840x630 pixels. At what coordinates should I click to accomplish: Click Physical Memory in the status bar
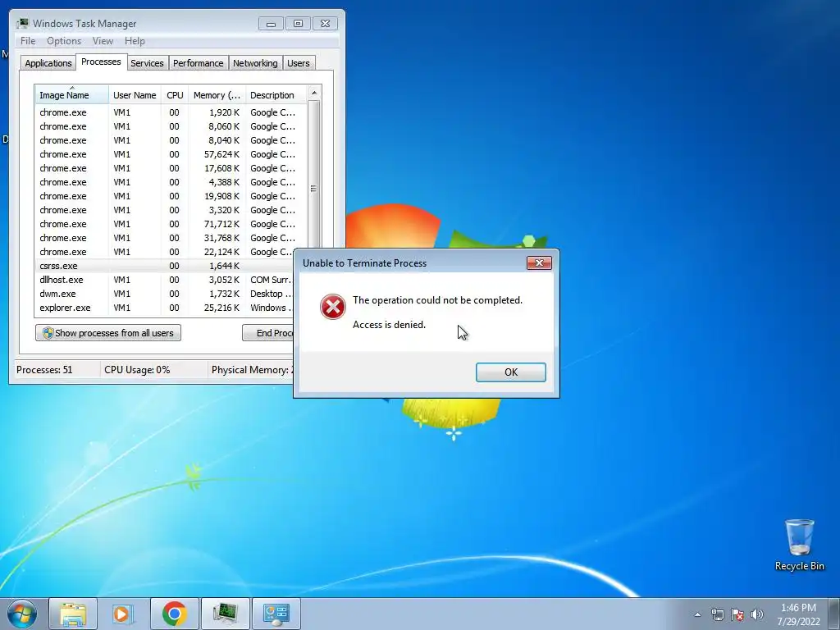pos(252,370)
